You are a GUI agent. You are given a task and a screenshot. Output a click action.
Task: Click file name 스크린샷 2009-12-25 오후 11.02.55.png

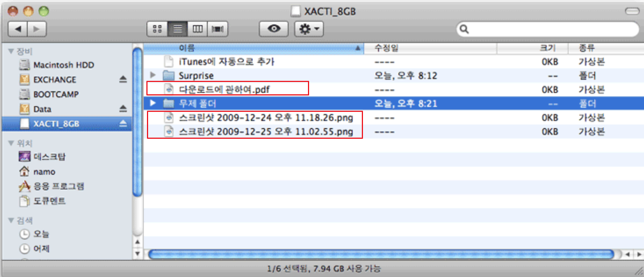point(266,132)
